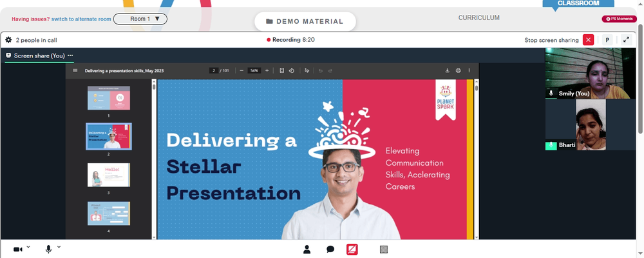Click the P button in call header

pyautogui.click(x=607, y=40)
